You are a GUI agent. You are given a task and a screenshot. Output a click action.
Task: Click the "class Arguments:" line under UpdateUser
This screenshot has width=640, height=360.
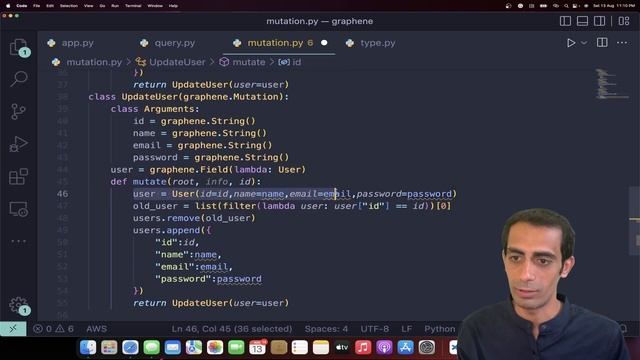tap(155, 109)
